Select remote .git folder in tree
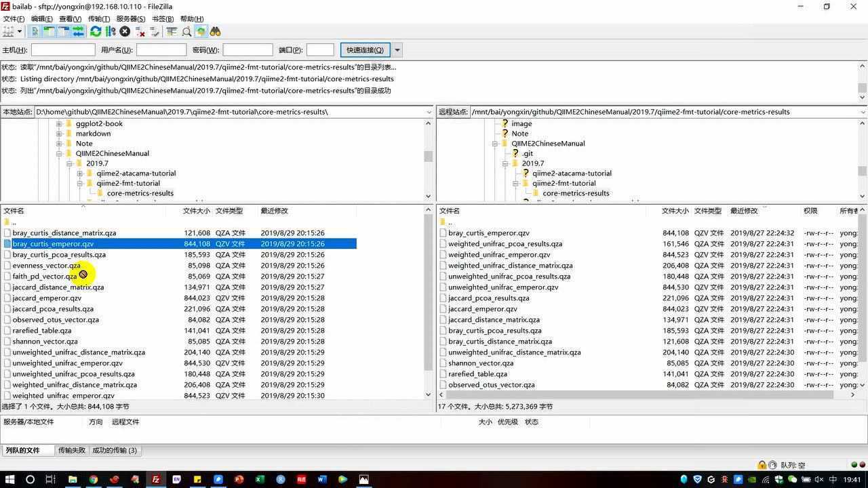The width and height of the screenshot is (868, 488). point(527,154)
